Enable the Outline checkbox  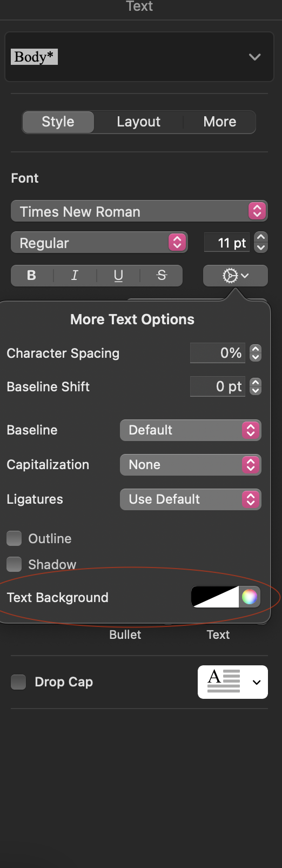pos(14,538)
